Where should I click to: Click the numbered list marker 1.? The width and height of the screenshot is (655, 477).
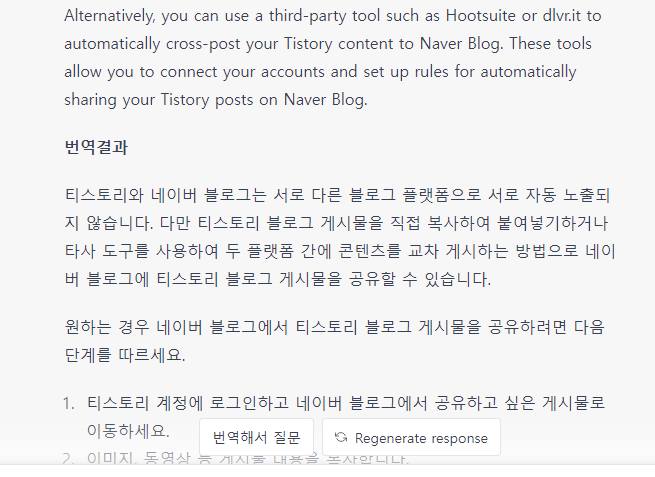click(69, 403)
